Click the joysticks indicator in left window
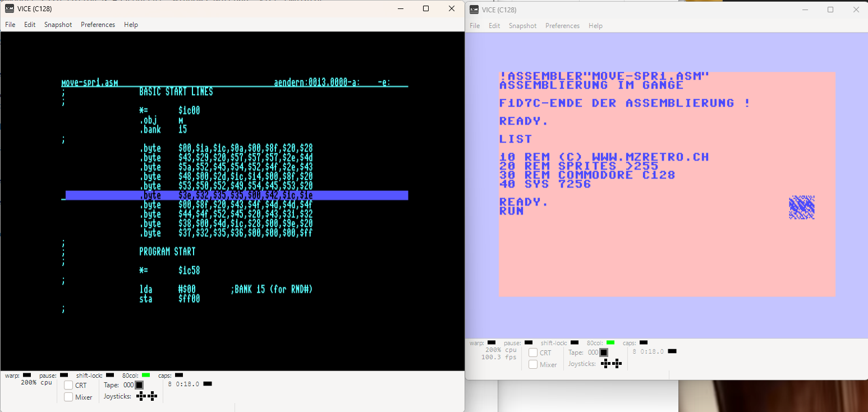The image size is (868, 412). 147,396
